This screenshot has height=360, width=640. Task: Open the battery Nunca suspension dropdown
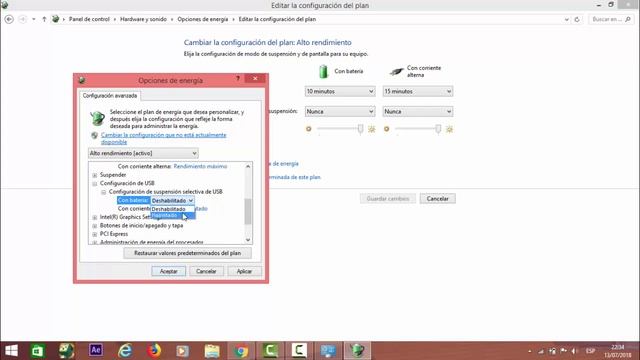tap(340, 111)
